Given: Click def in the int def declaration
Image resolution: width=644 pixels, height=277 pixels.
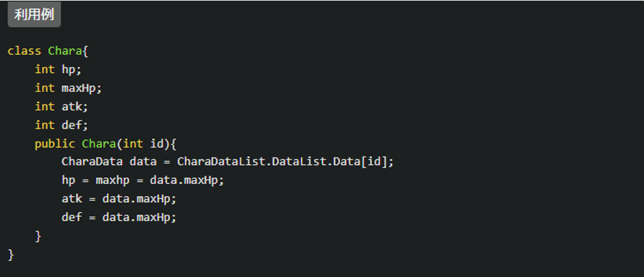Looking at the screenshot, I should (x=72, y=125).
